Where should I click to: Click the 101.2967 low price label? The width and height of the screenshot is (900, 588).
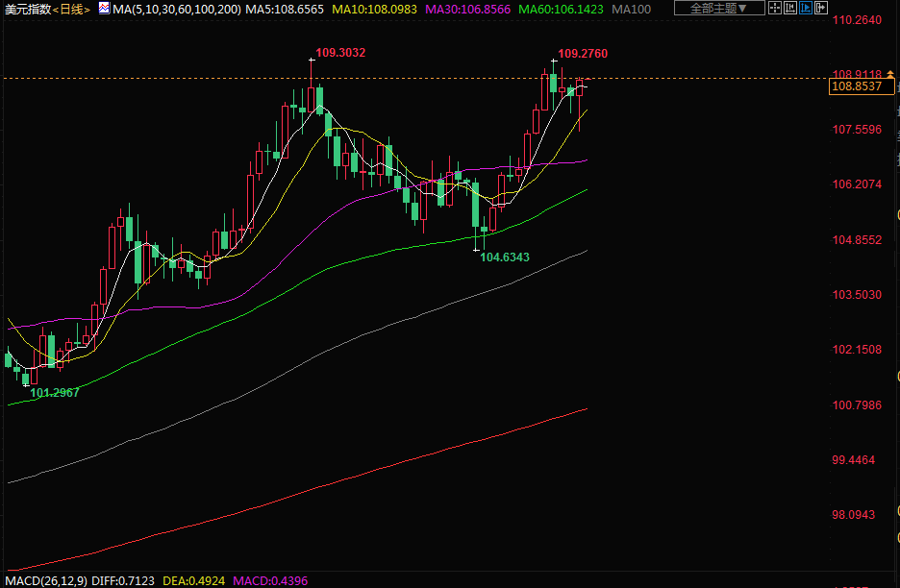(x=55, y=393)
